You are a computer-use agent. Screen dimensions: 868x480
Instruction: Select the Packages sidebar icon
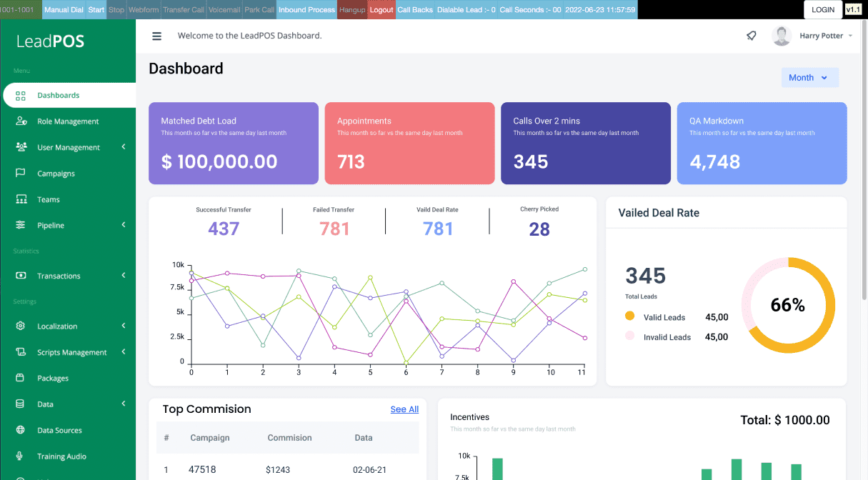(x=21, y=378)
